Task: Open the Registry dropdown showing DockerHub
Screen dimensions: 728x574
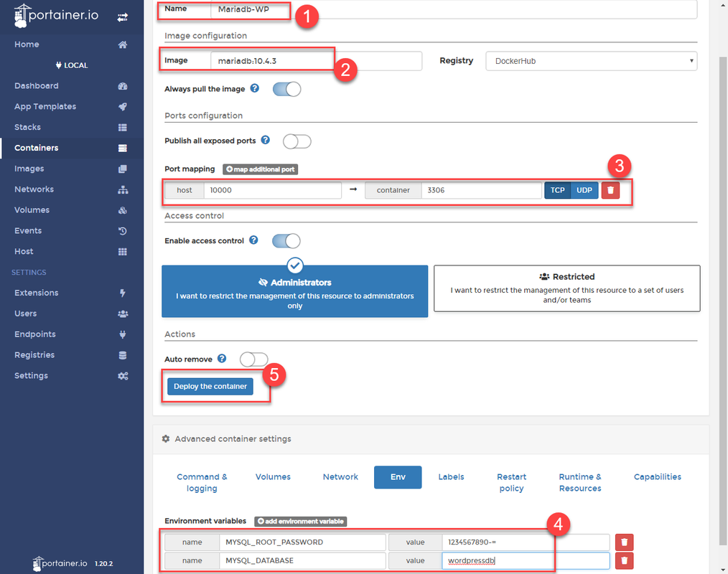Action: click(591, 61)
